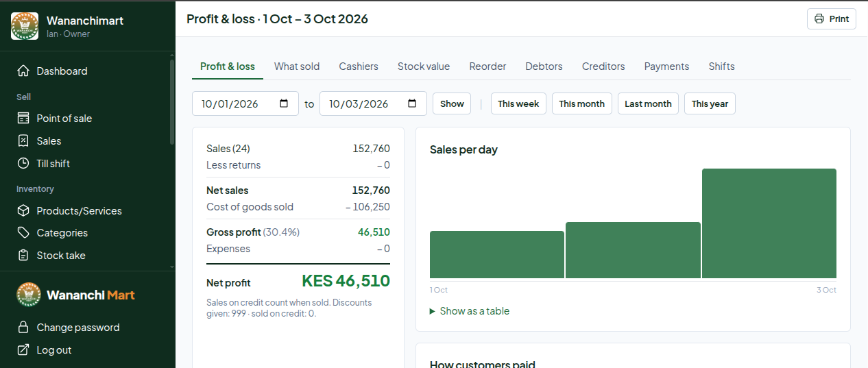Screen dimensions: 868x368
Task: Select the Profit & loss tab
Action: (228, 66)
